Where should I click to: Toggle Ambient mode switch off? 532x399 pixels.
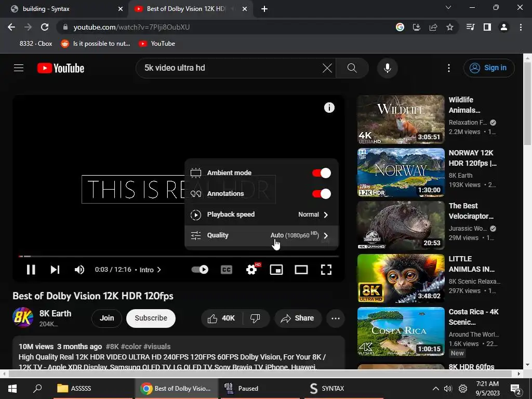(x=321, y=173)
